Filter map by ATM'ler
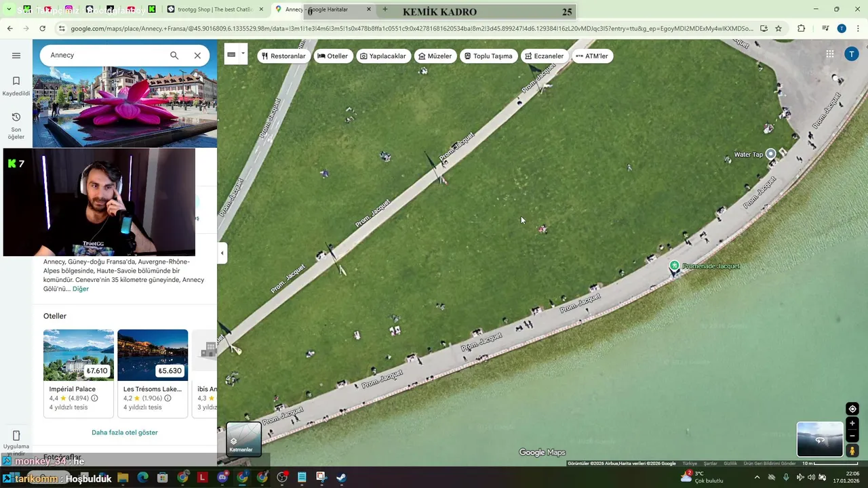868x488 pixels. 592,56
